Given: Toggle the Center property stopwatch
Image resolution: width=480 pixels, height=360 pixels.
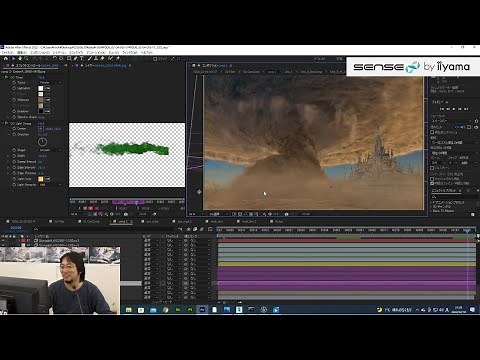Looking at the screenshot, I should (x=14, y=129).
